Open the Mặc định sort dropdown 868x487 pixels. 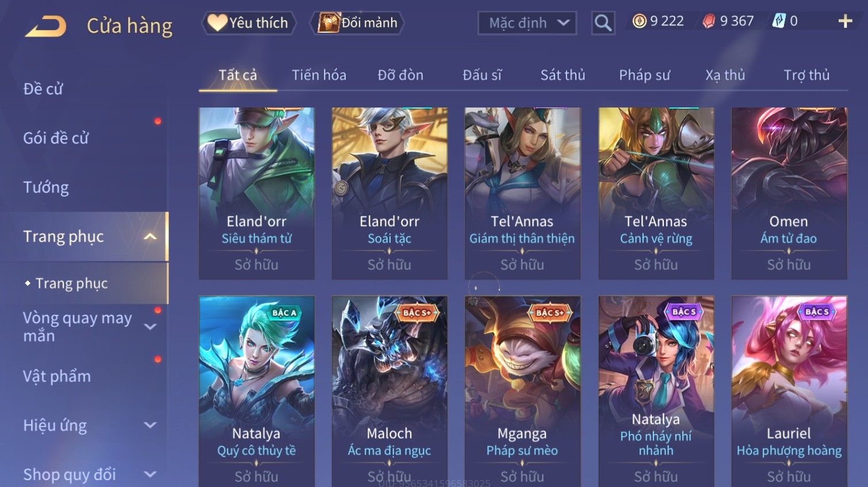[x=527, y=23]
